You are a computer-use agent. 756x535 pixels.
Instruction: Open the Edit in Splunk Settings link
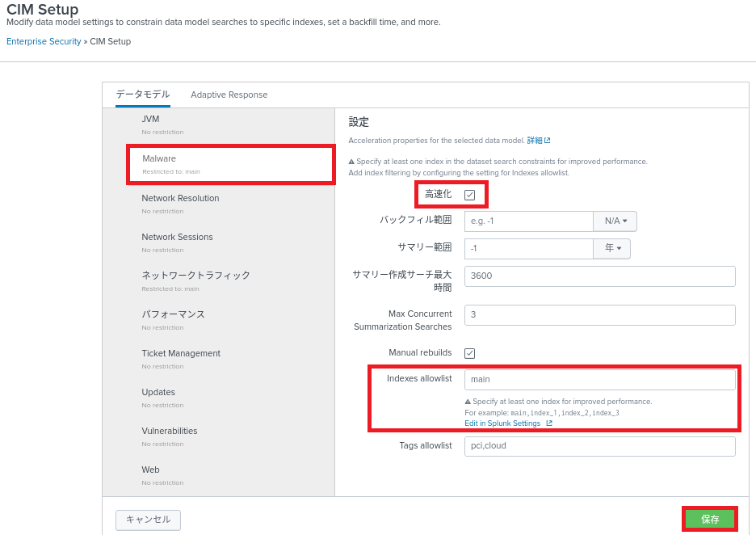(x=502, y=423)
